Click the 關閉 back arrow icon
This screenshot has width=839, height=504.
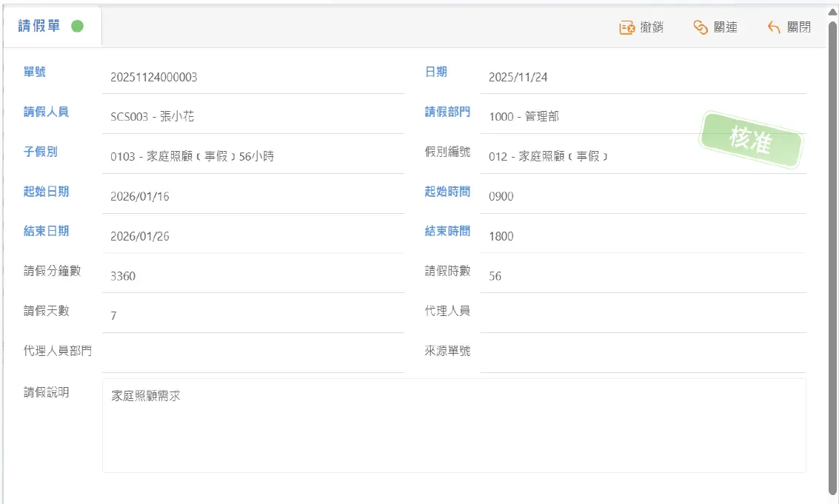click(x=774, y=27)
